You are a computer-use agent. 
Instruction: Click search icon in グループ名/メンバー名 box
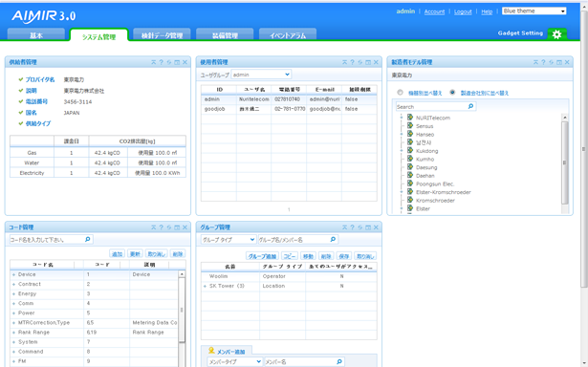tap(333, 239)
